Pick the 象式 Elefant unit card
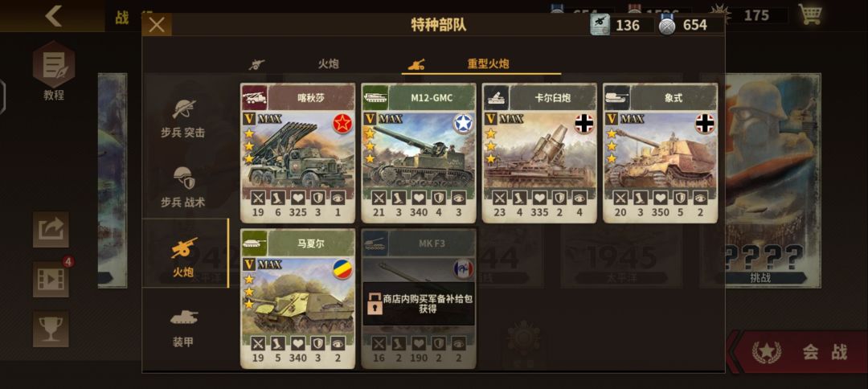Image resolution: width=868 pixels, height=389 pixels. pyautogui.click(x=660, y=154)
